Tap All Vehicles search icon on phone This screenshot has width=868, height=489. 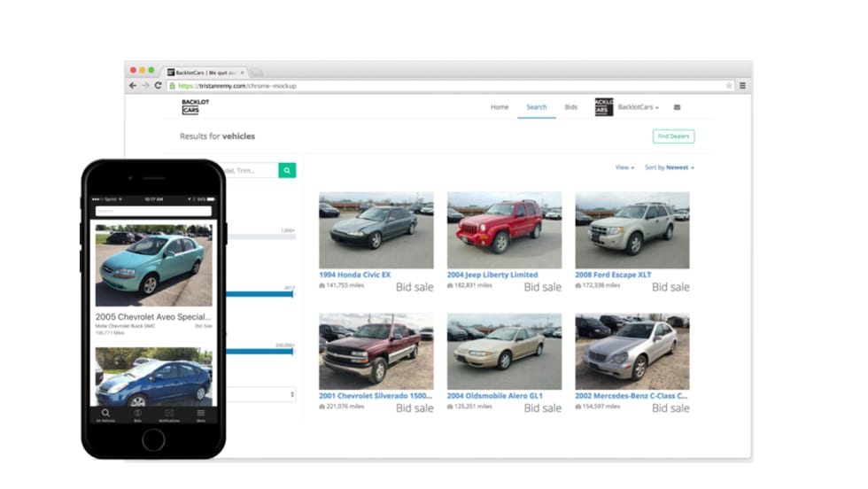pyautogui.click(x=105, y=414)
